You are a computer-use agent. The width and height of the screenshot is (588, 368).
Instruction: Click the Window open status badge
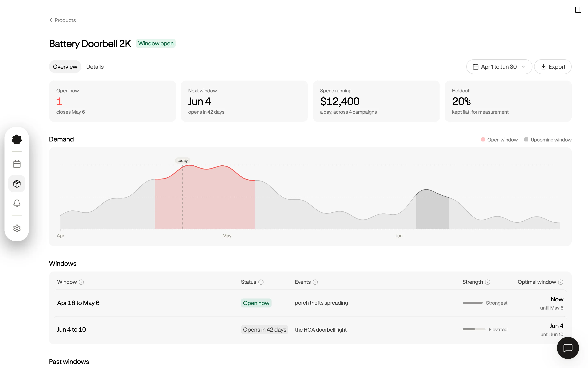pyautogui.click(x=156, y=43)
